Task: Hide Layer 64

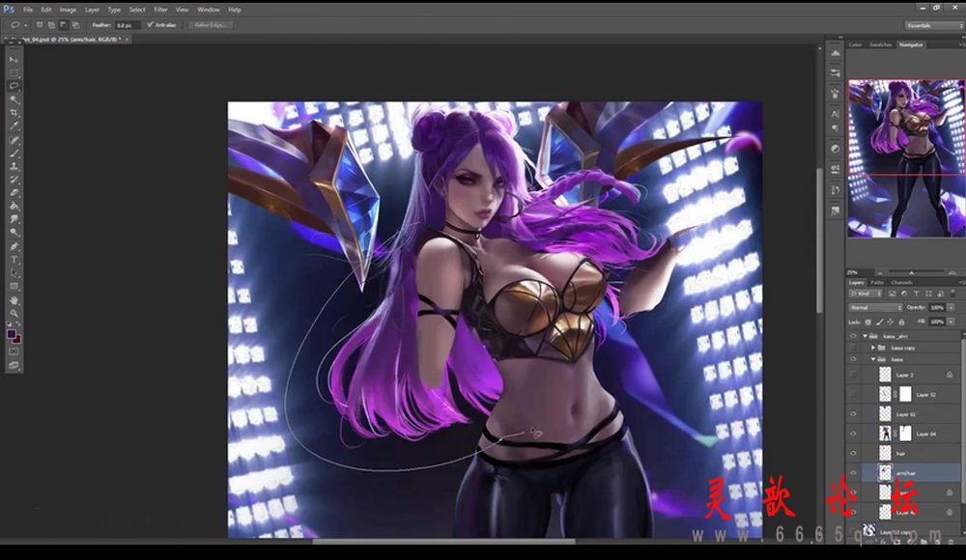Action: pyautogui.click(x=853, y=434)
